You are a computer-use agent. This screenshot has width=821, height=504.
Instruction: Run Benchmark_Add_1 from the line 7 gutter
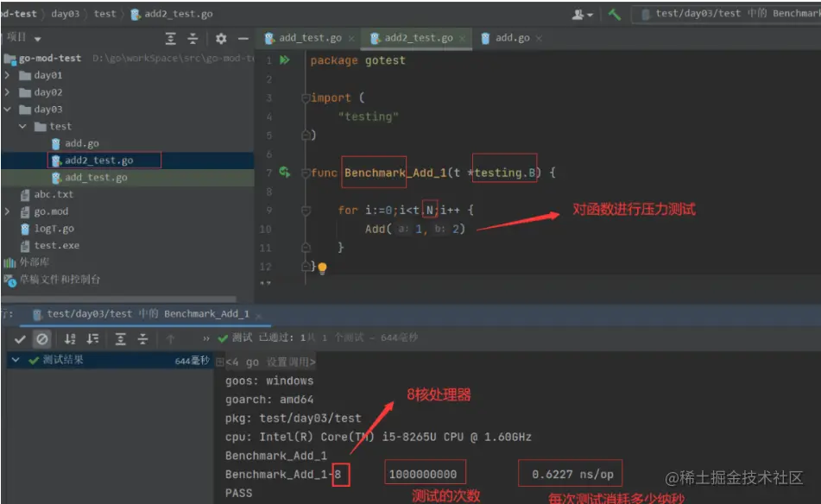click(284, 172)
